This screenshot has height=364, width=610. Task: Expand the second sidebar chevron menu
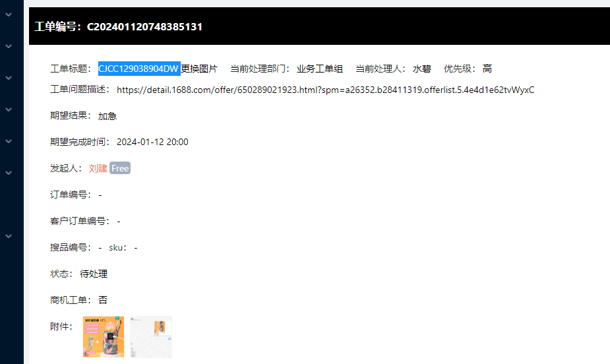[9, 46]
